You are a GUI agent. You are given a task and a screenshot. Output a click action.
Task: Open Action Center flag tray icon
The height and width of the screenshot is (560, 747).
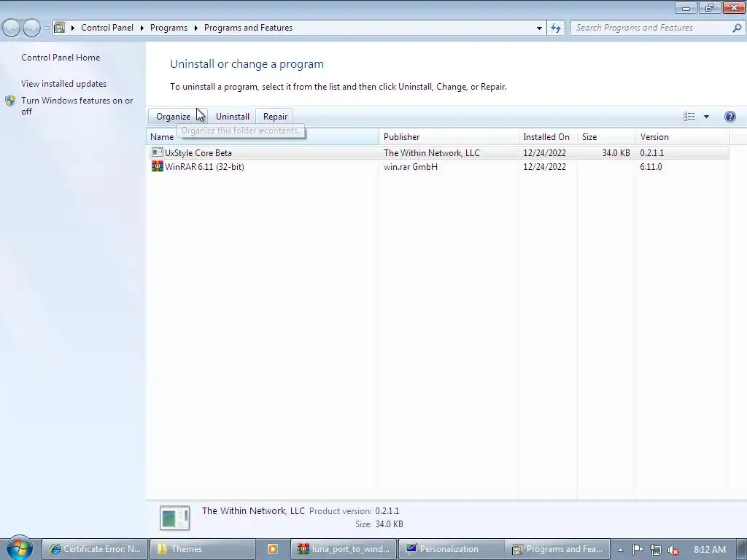tap(638, 550)
